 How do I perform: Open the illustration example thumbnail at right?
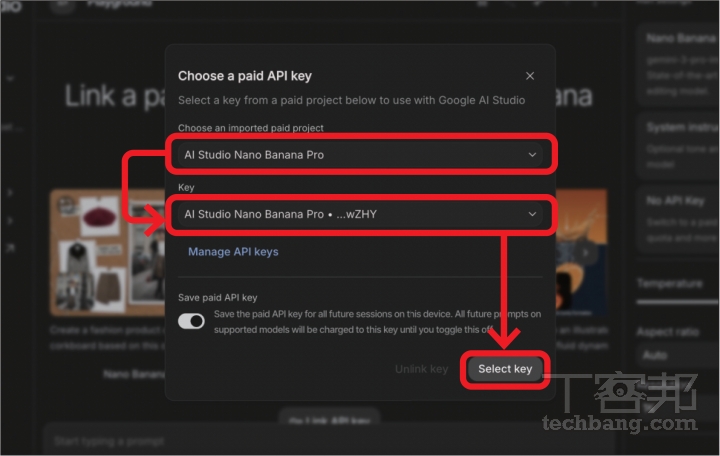(x=581, y=252)
